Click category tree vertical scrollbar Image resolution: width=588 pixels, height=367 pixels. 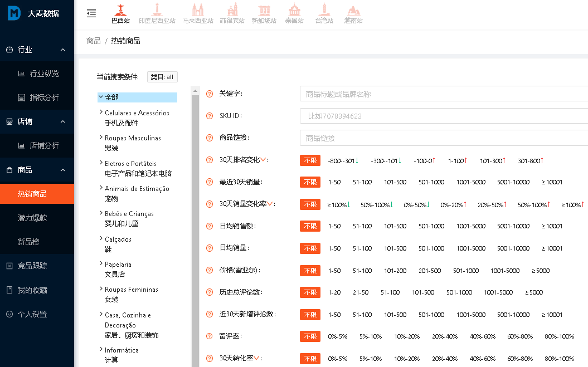pos(195,231)
